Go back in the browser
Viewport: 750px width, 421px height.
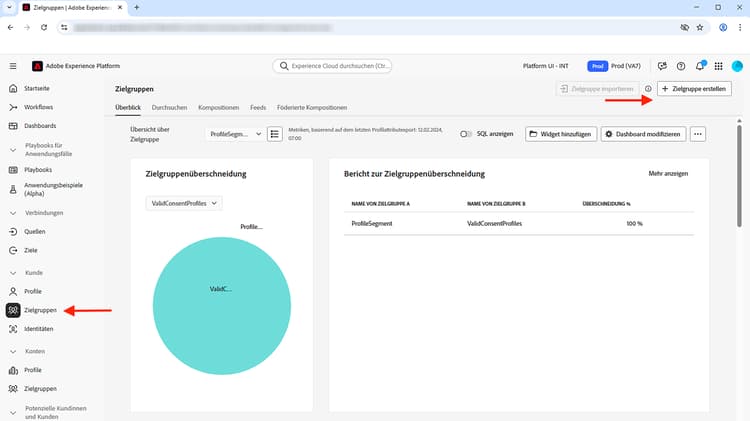[x=11, y=28]
